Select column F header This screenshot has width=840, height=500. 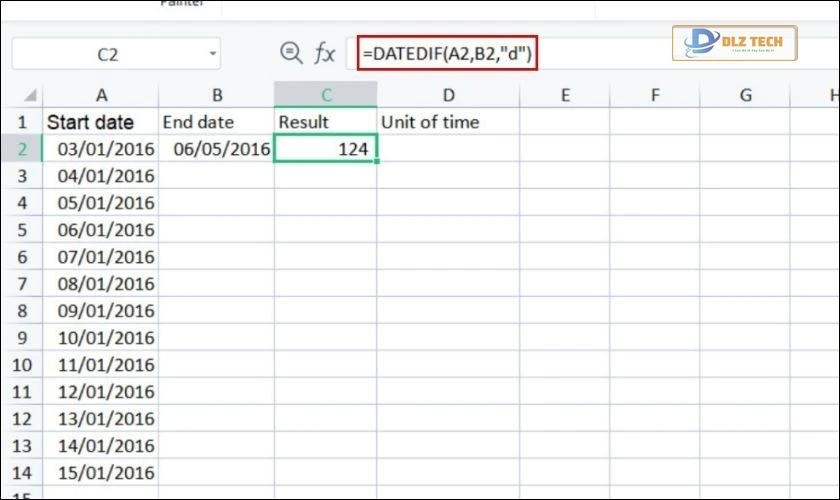tap(655, 95)
